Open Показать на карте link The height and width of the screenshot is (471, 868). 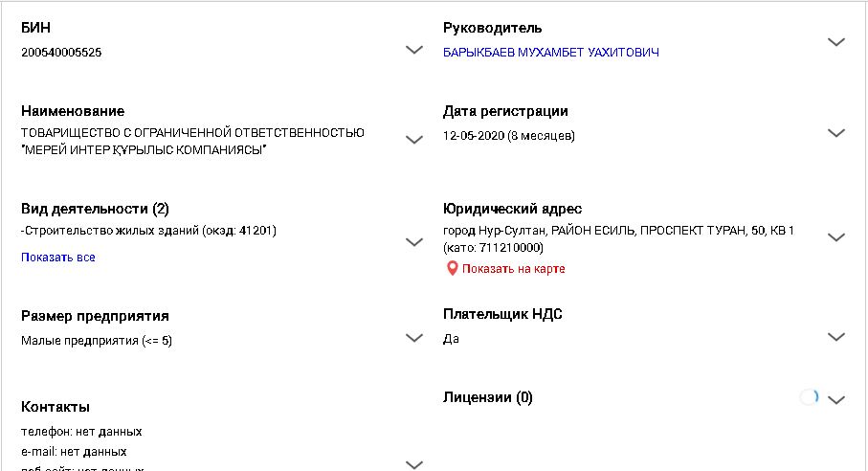[513, 269]
